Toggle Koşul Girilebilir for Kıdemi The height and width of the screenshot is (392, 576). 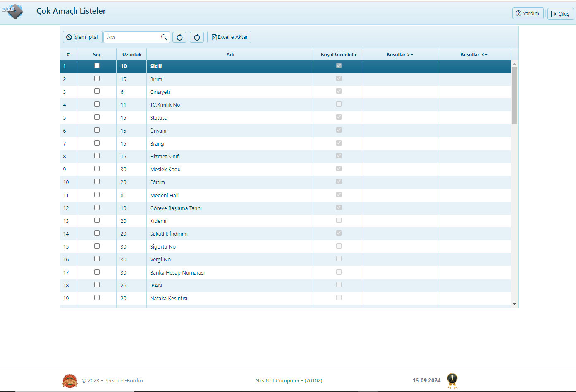[x=339, y=220]
